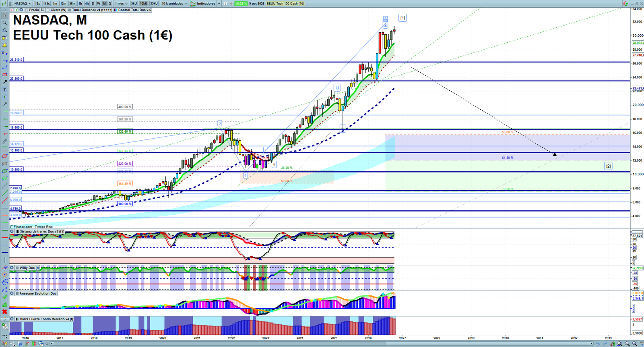Select the magnifier zoom tool in left toolbar
The height and width of the screenshot is (347, 644).
[4, 23]
